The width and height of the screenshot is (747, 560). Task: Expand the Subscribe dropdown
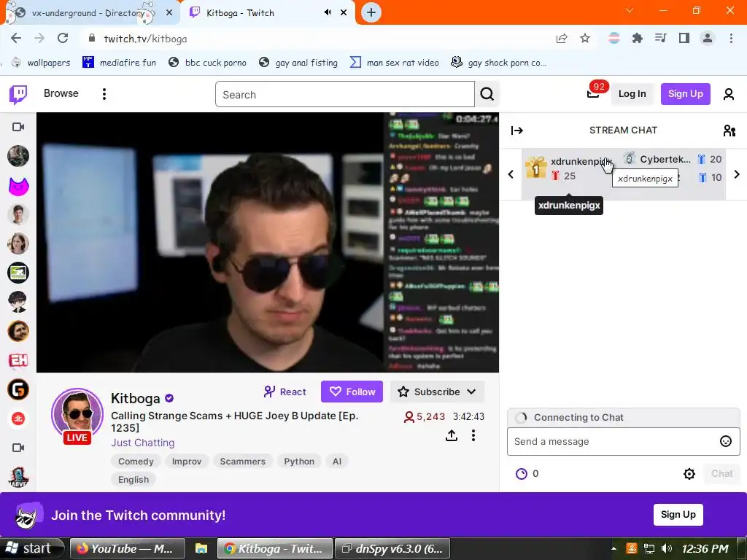(x=472, y=392)
